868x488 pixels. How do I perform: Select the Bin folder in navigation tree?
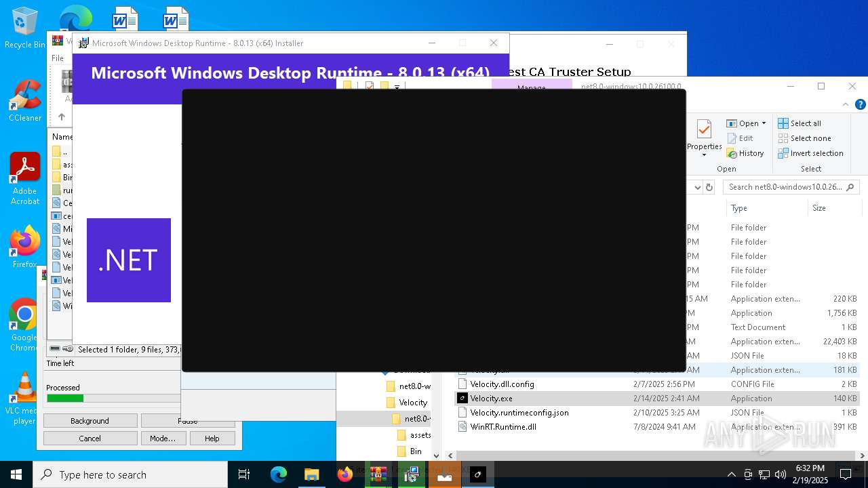point(410,451)
